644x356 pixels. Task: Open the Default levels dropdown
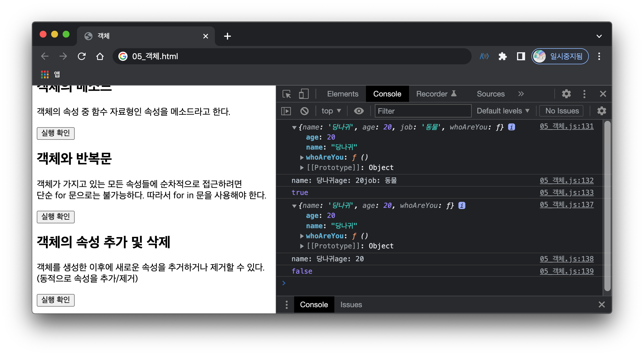click(503, 111)
